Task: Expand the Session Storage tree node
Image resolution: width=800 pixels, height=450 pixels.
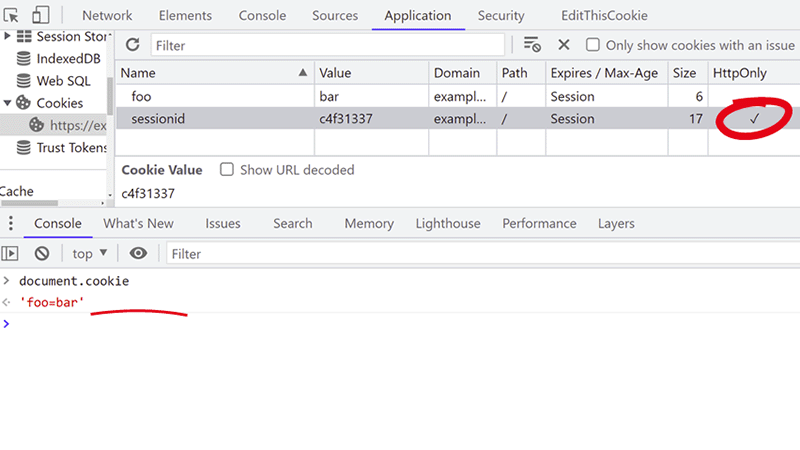Action: 7,36
